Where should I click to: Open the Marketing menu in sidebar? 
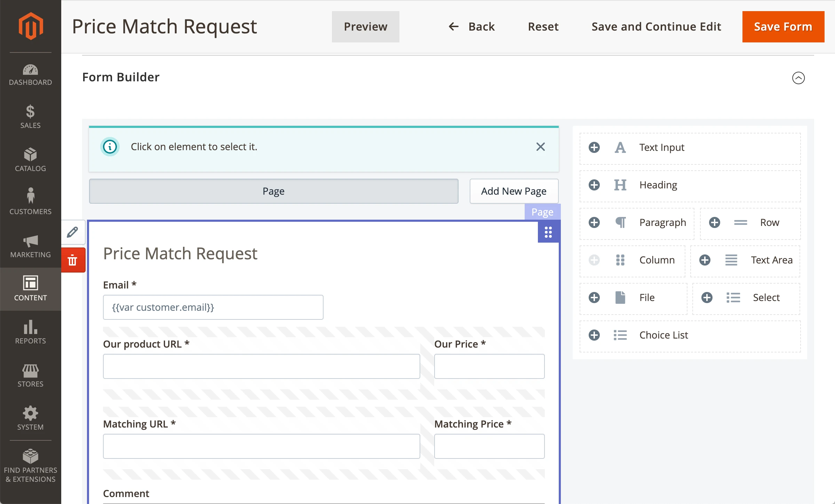pos(31,245)
